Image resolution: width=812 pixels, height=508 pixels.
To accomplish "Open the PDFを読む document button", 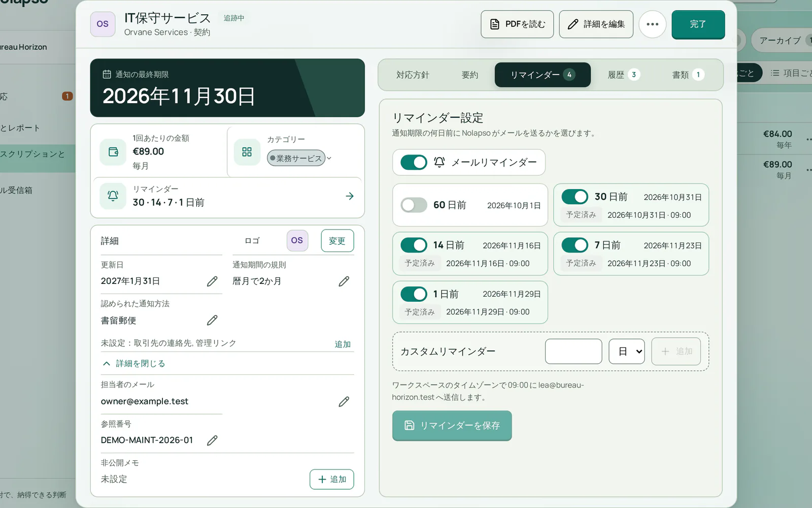I will (x=518, y=24).
